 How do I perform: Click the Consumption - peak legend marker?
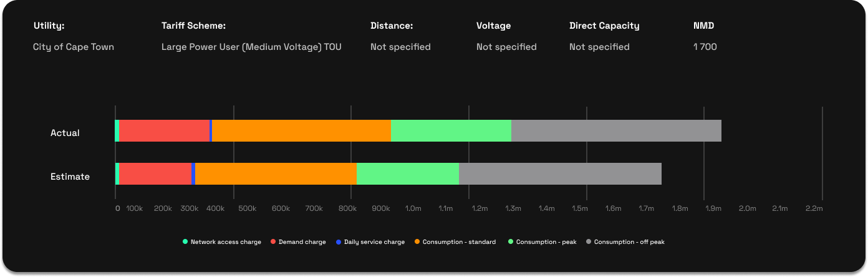click(511, 241)
